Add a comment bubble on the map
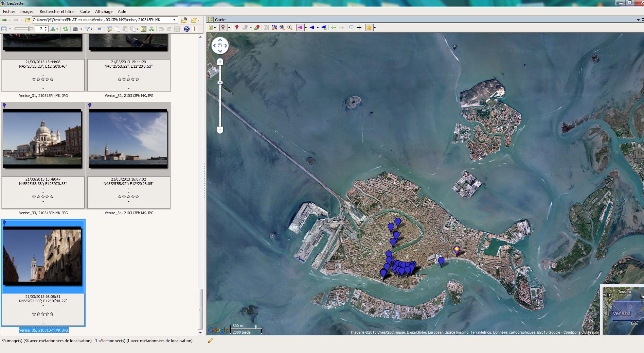Viewport: 644px width, 353px height. pos(352,28)
